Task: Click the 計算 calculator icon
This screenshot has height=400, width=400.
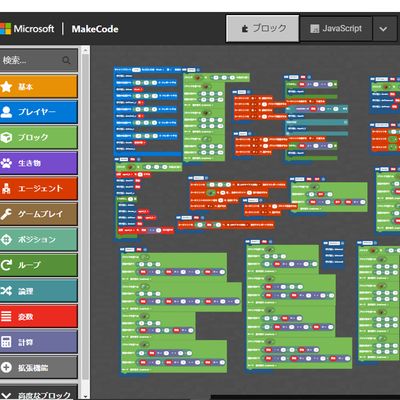Action: (x=6, y=342)
